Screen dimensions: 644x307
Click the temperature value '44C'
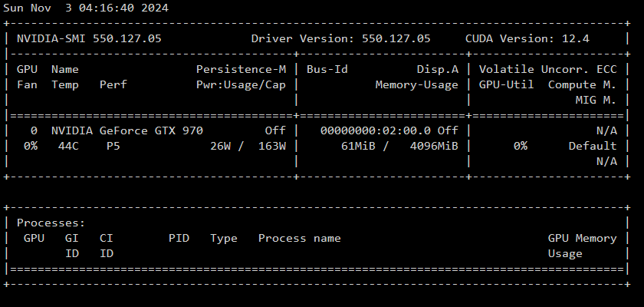[x=68, y=146]
